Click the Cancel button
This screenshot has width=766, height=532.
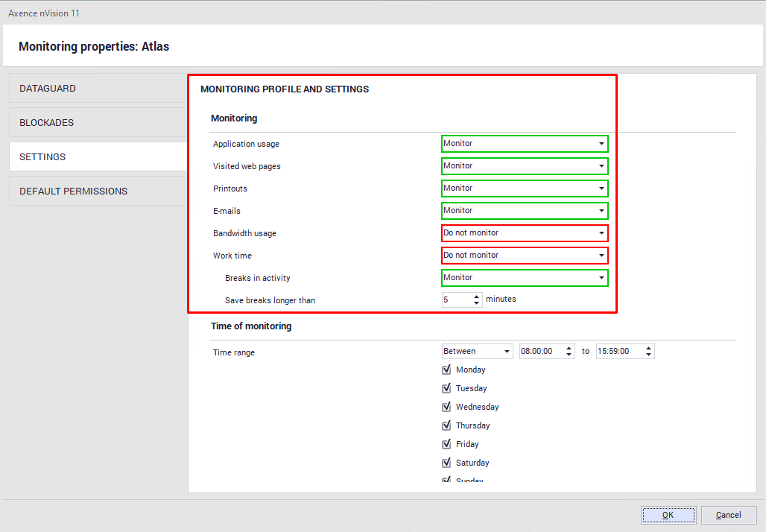728,515
